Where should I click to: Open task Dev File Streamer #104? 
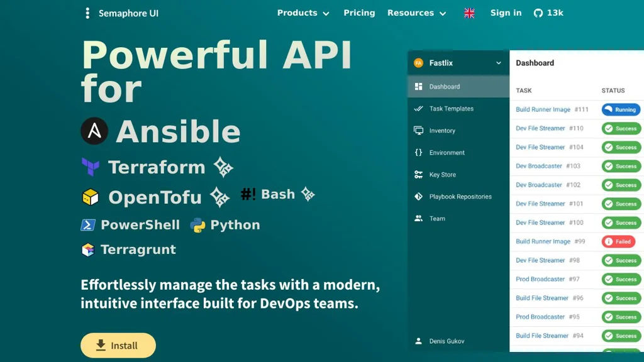tap(550, 147)
